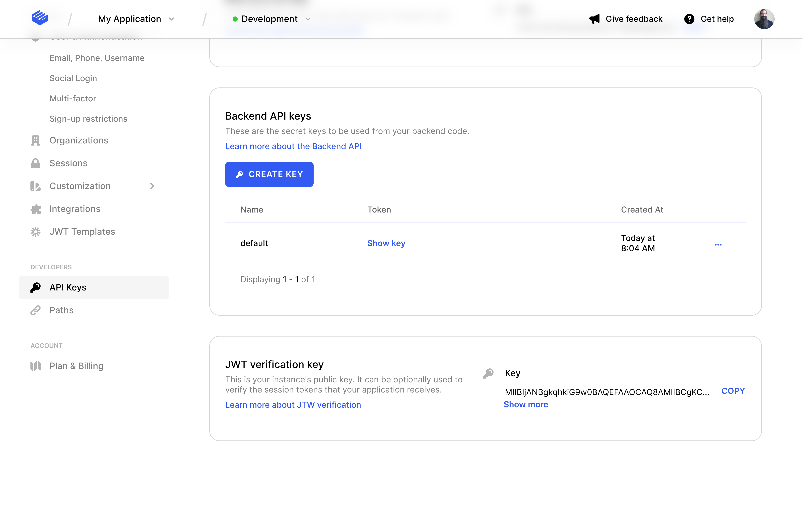Reveal token with Show key link
Viewport: 812px width, 507px height.
point(386,243)
